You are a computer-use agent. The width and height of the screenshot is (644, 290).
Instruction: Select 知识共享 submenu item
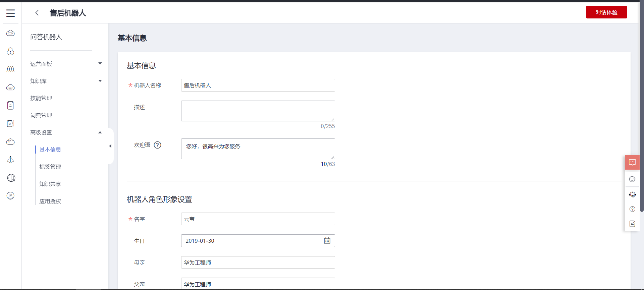click(x=50, y=184)
